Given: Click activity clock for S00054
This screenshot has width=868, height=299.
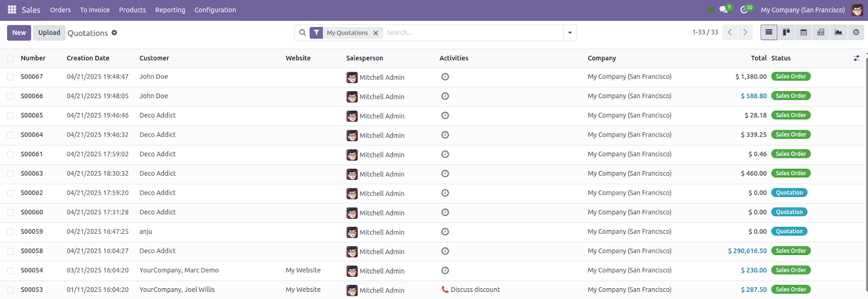Looking at the screenshot, I should coord(445,271).
